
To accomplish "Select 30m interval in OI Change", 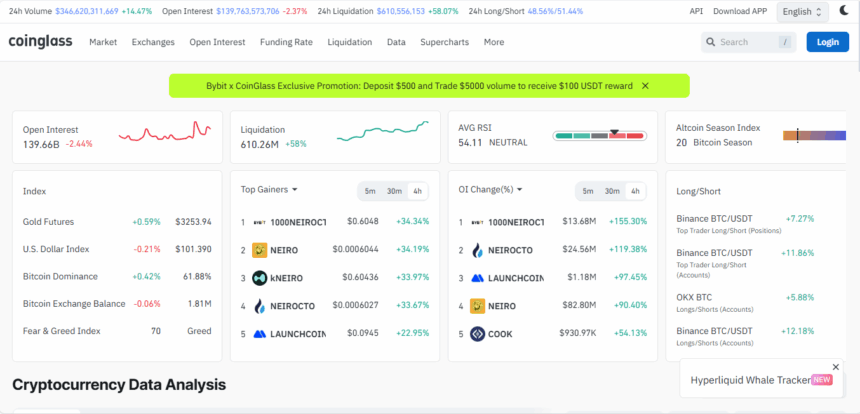I will pos(612,191).
